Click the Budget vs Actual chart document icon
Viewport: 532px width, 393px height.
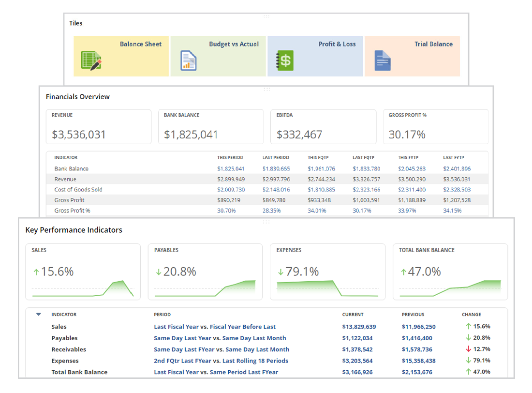[x=189, y=60]
